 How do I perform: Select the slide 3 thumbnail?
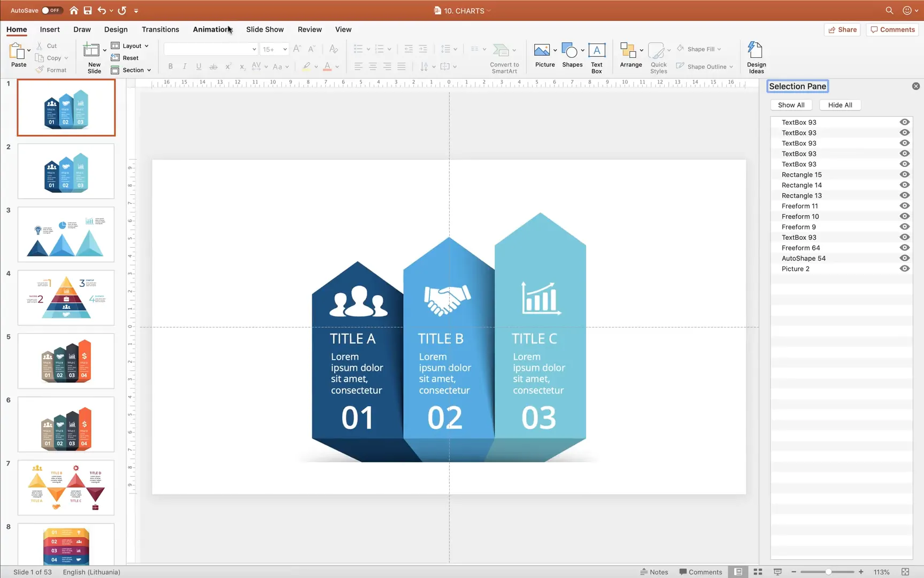[66, 234]
